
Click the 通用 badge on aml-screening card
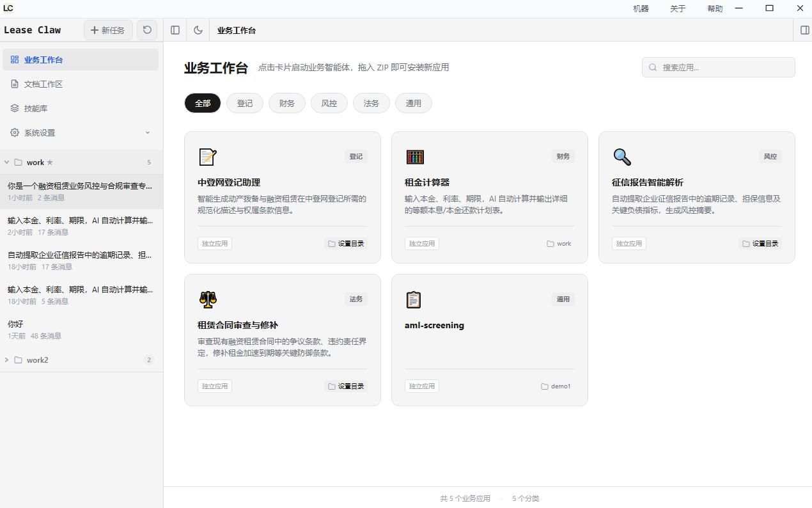point(563,299)
